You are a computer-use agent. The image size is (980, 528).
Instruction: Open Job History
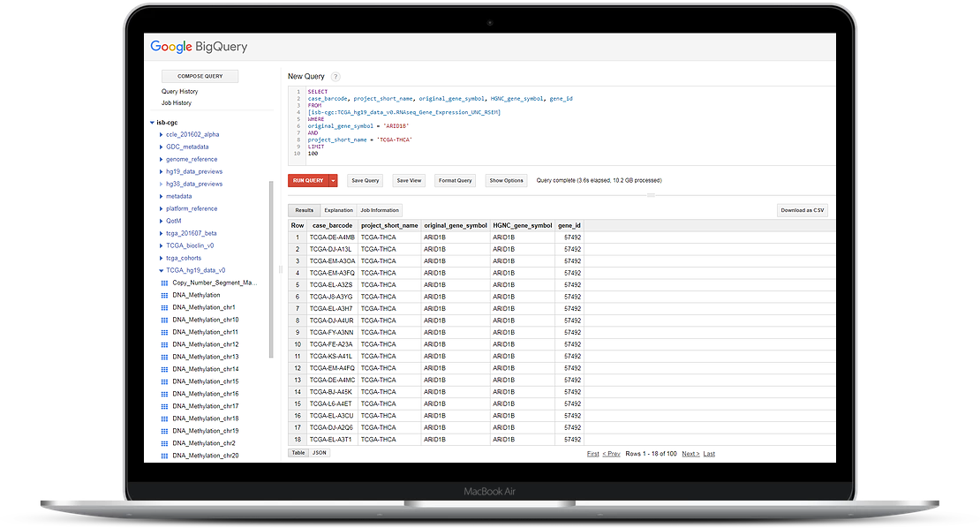tap(177, 103)
